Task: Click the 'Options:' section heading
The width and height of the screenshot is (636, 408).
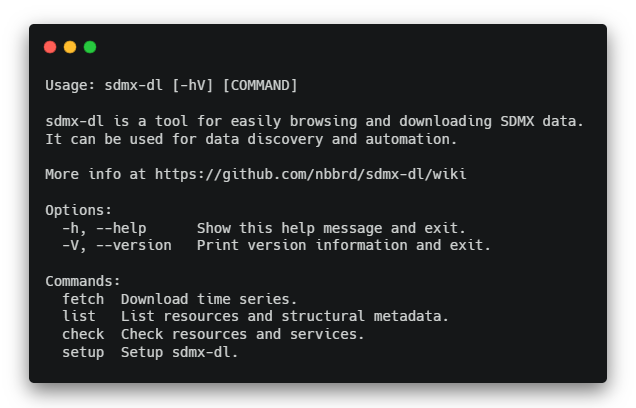Action: [79, 210]
